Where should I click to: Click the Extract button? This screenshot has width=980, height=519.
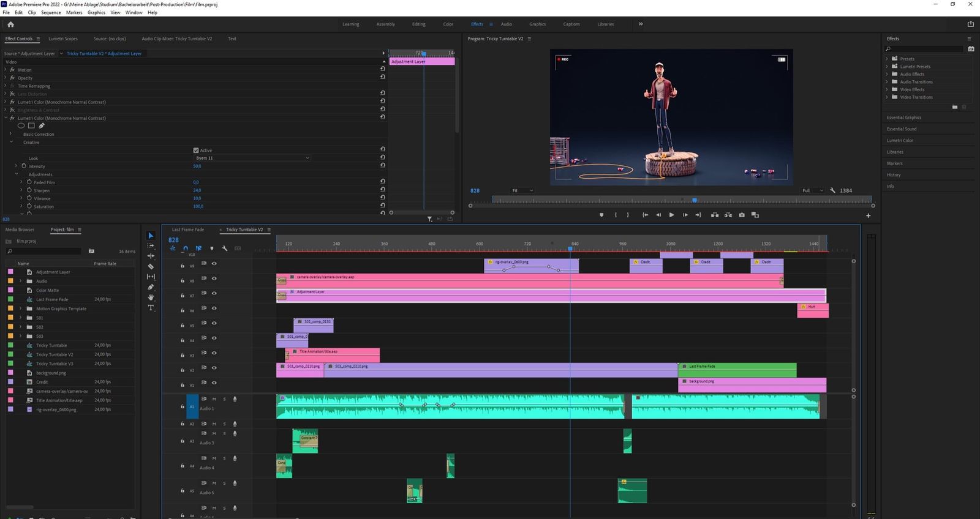click(x=728, y=215)
